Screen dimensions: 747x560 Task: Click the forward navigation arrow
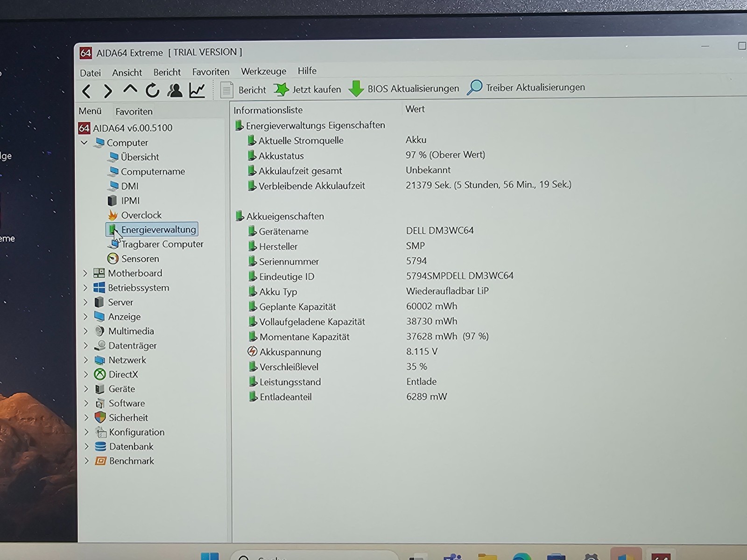108,91
